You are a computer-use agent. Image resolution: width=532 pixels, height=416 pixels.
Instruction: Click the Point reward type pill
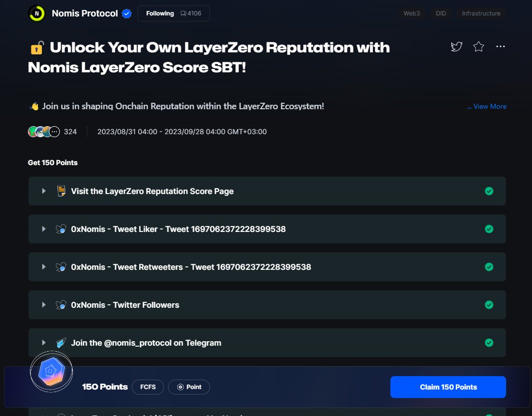coord(189,387)
